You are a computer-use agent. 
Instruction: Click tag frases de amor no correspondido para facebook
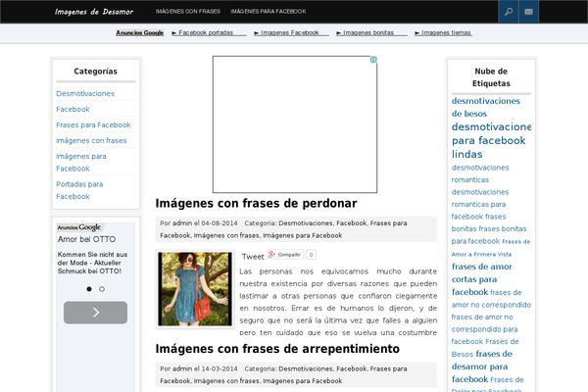484,329
